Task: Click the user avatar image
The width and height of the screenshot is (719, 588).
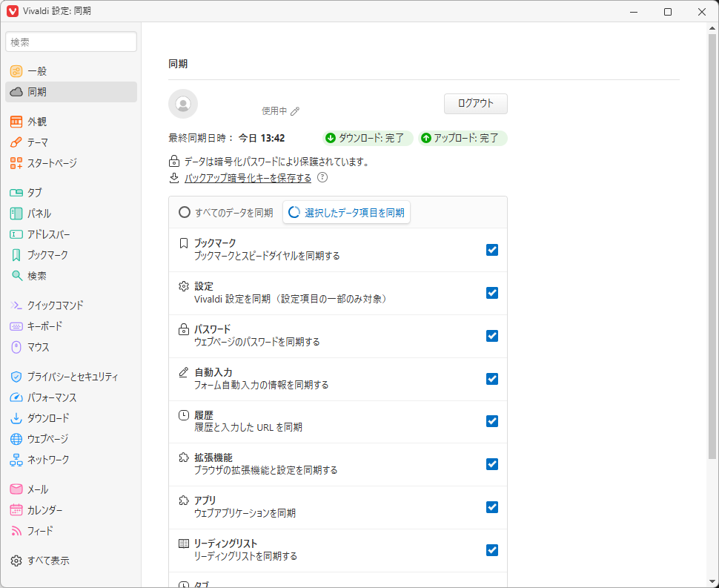Action: pyautogui.click(x=183, y=104)
